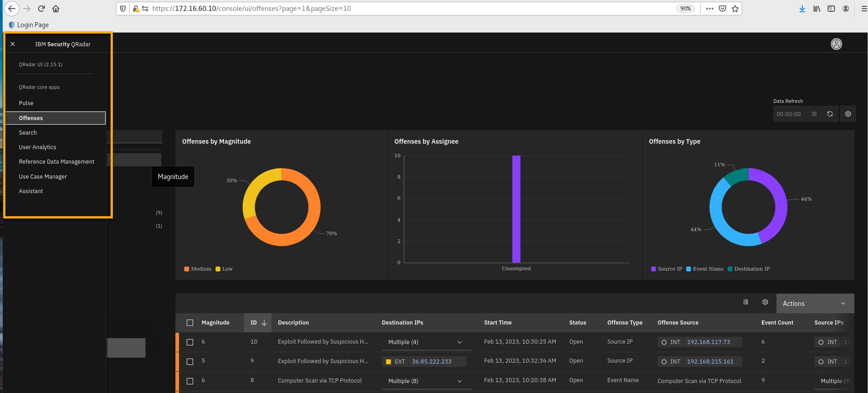Screen dimensions: 868x393
Task: Select Offenses in the navigation menu
Action: tap(56, 118)
